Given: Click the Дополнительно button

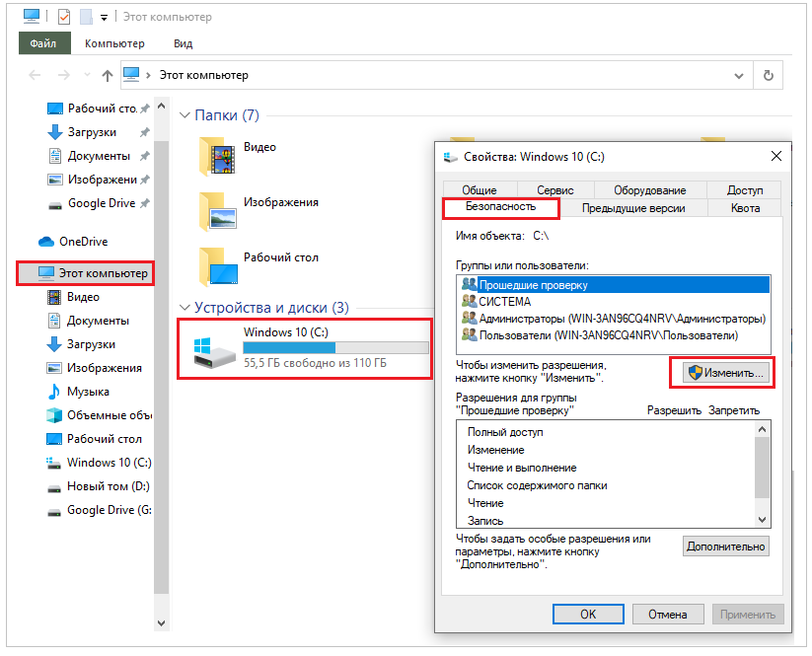Looking at the screenshot, I should [x=725, y=547].
